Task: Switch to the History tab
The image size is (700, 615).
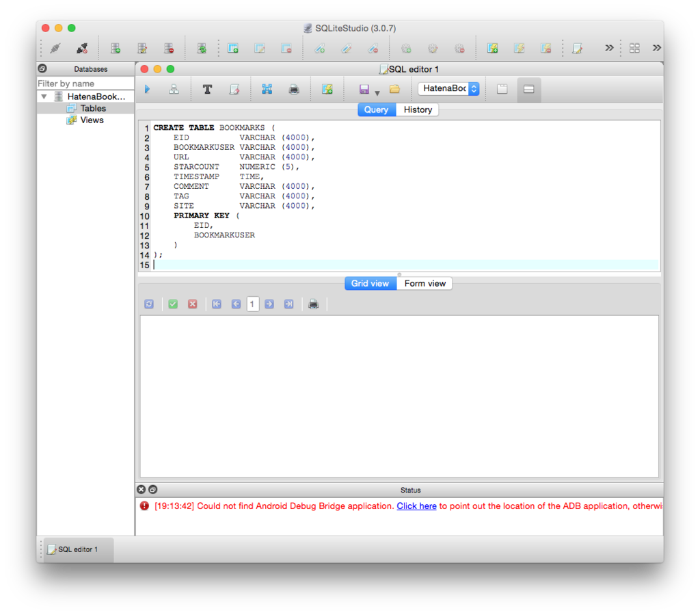Action: [x=418, y=110]
